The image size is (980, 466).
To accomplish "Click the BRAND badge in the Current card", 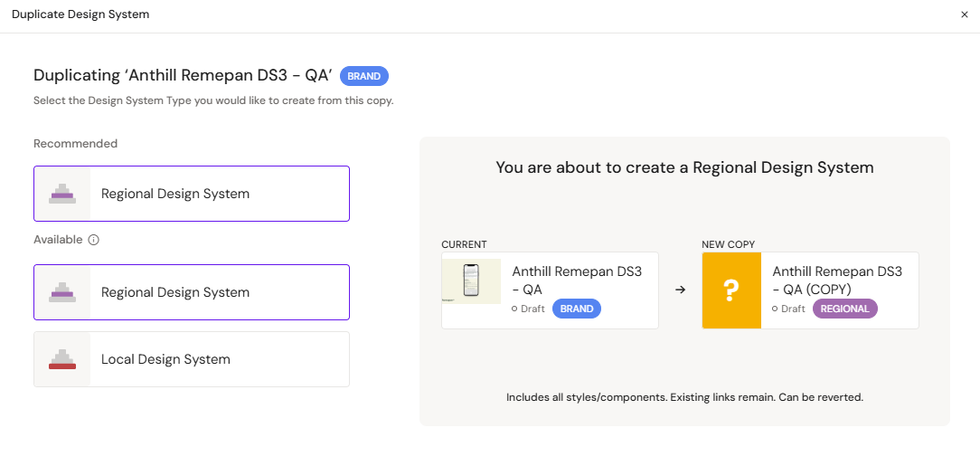I will (577, 309).
